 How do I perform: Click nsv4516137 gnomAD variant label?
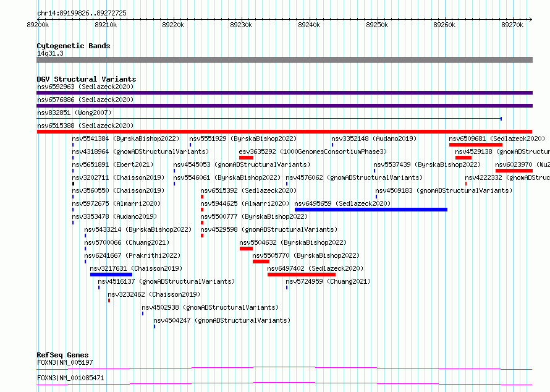(x=166, y=281)
